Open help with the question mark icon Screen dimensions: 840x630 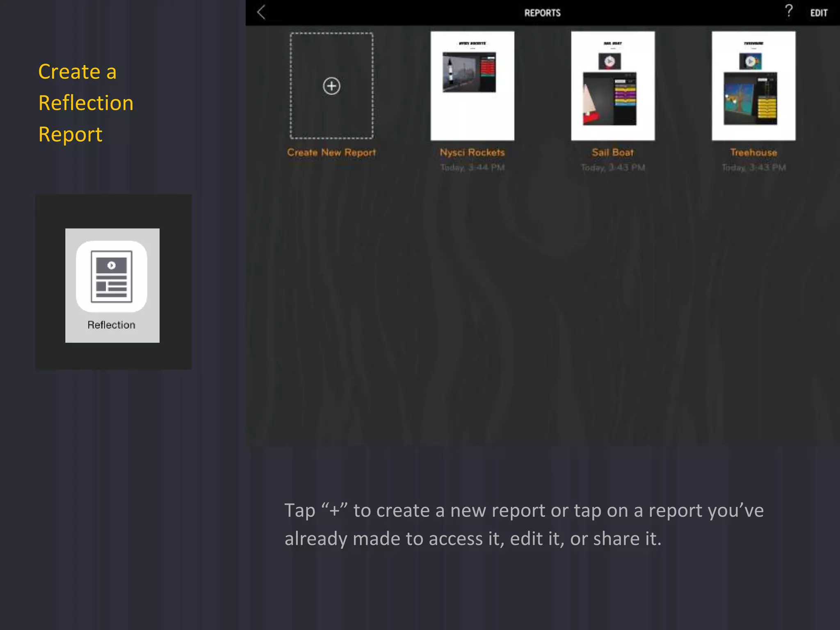(x=789, y=11)
